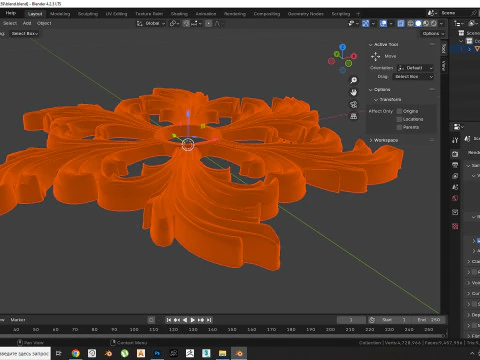Open the Tool sidebar tab

pyautogui.click(x=444, y=49)
